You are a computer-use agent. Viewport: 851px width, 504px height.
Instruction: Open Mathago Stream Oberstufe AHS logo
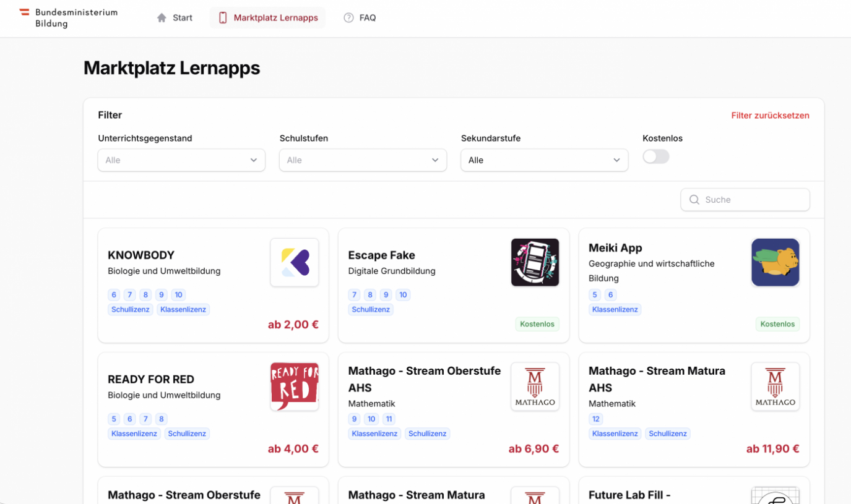(535, 387)
